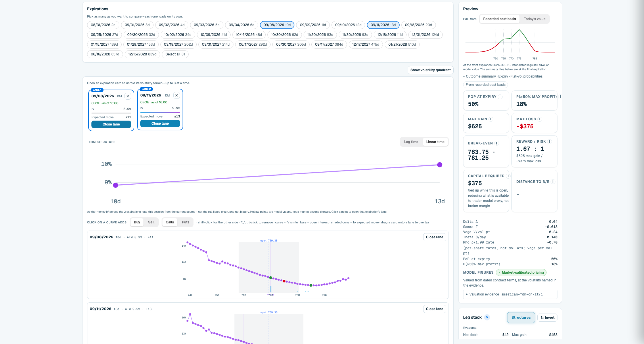The width and height of the screenshot is (644, 344).
Task: Select Calls option type
Action: 170,222
